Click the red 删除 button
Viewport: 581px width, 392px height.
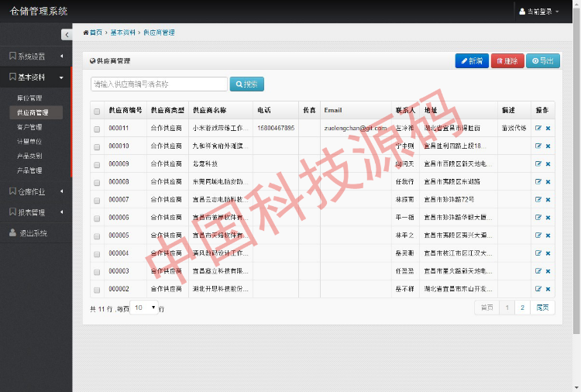point(507,61)
